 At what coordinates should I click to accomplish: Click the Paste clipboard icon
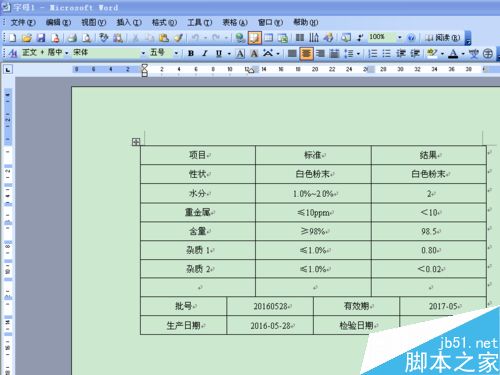coord(164,38)
